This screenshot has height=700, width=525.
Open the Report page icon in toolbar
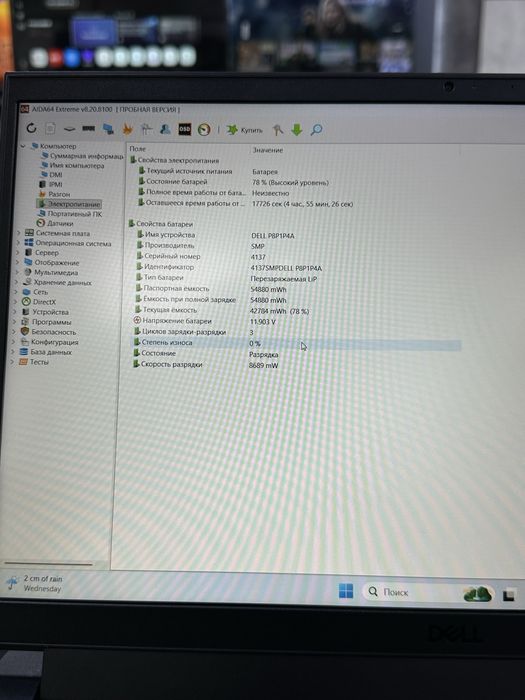[x=50, y=129]
